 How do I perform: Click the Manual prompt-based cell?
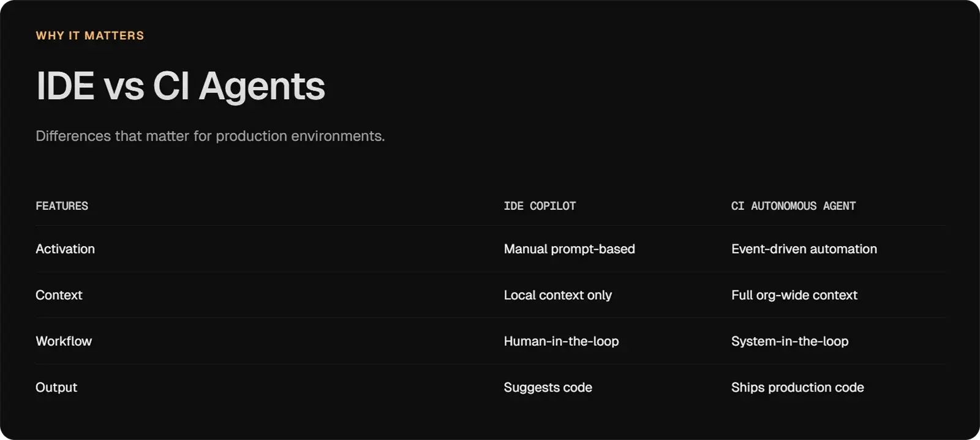click(x=569, y=249)
